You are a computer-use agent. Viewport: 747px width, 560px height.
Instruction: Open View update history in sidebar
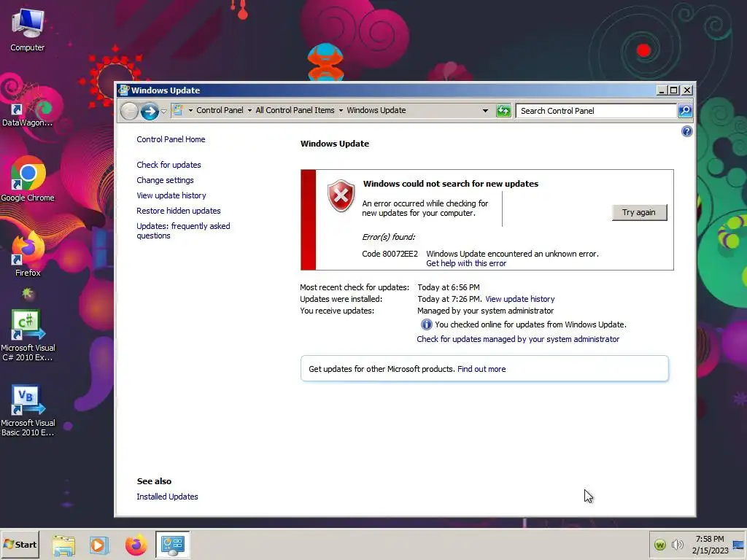[171, 195]
